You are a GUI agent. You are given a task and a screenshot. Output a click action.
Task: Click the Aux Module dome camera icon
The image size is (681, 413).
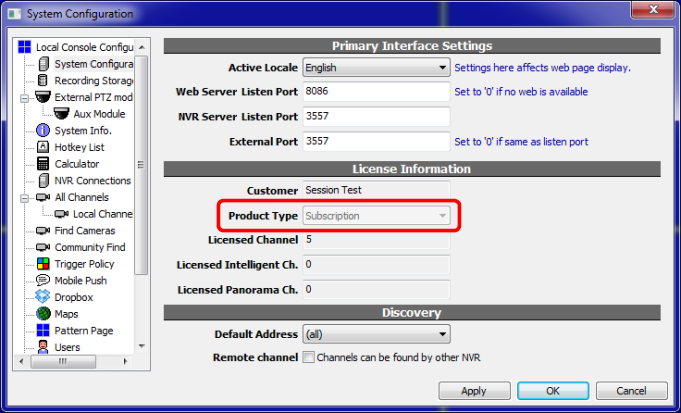tap(62, 113)
